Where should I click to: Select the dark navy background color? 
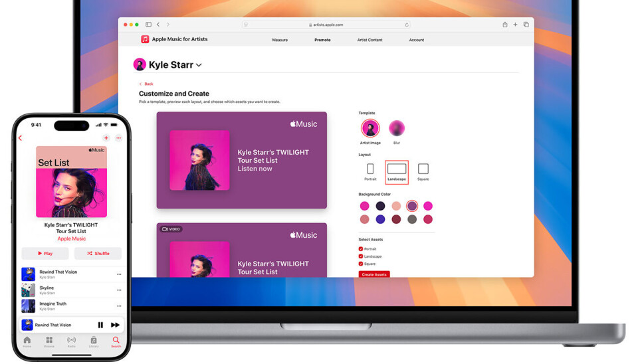[x=380, y=206]
